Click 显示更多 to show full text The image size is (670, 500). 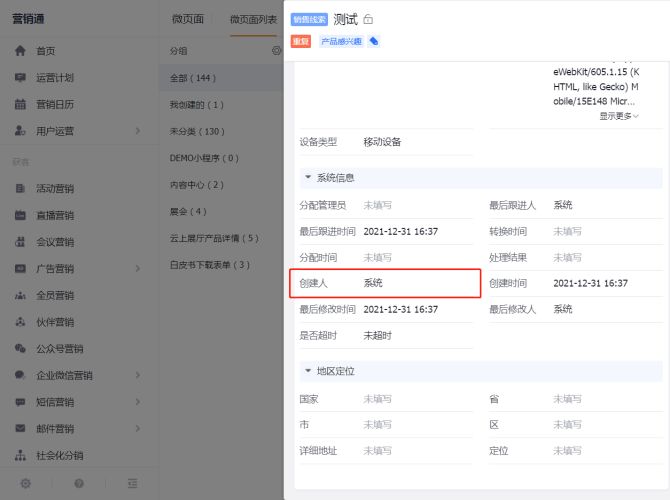[x=619, y=116]
